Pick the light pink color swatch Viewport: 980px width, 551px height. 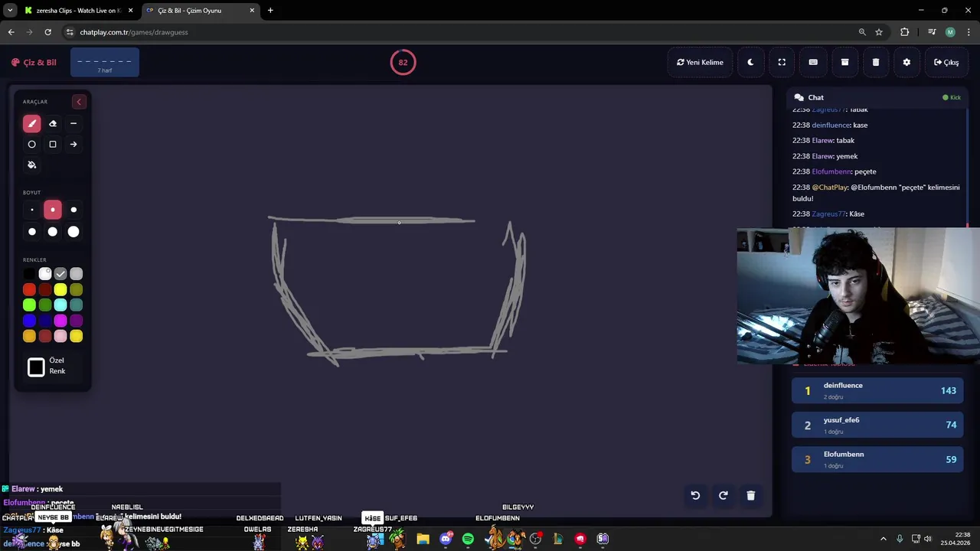point(60,336)
